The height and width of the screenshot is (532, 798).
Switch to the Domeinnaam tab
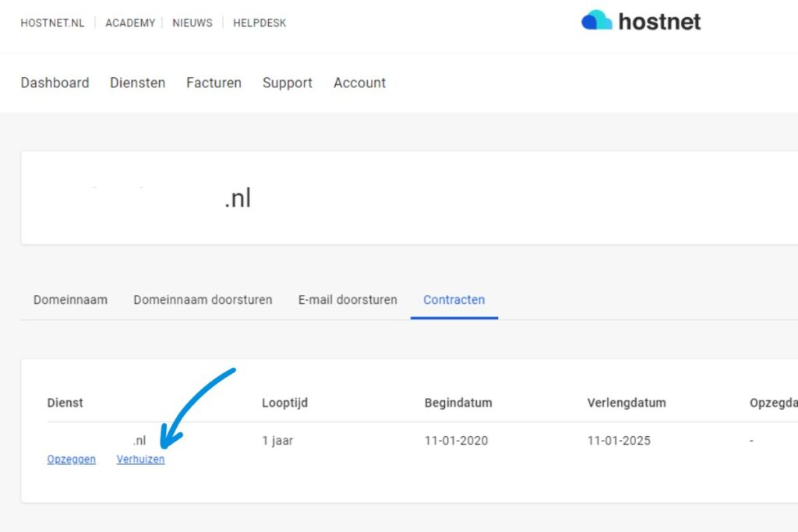[x=70, y=299]
